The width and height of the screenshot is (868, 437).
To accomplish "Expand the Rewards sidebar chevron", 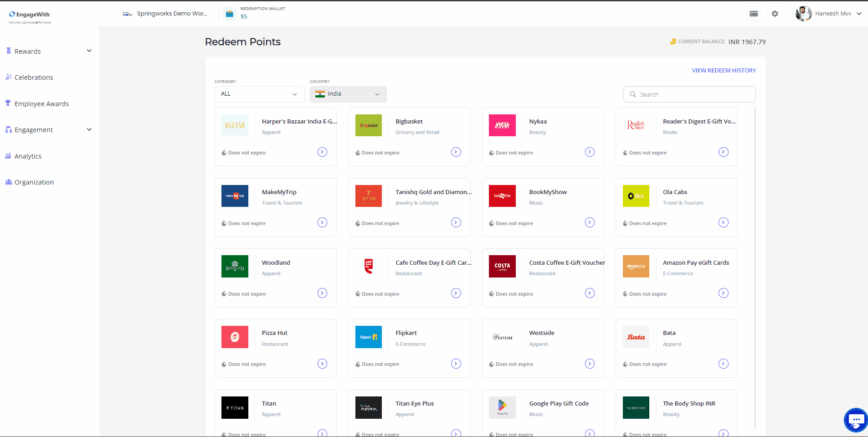I will pos(89,51).
